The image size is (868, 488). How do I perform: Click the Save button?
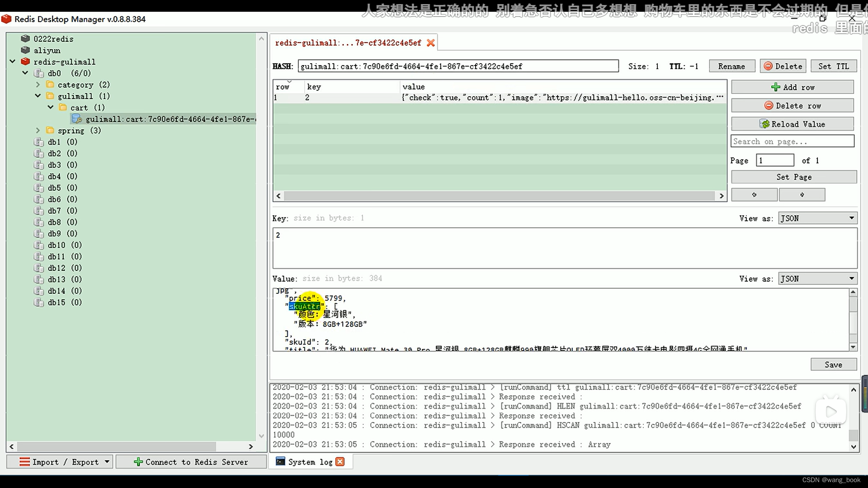(834, 365)
